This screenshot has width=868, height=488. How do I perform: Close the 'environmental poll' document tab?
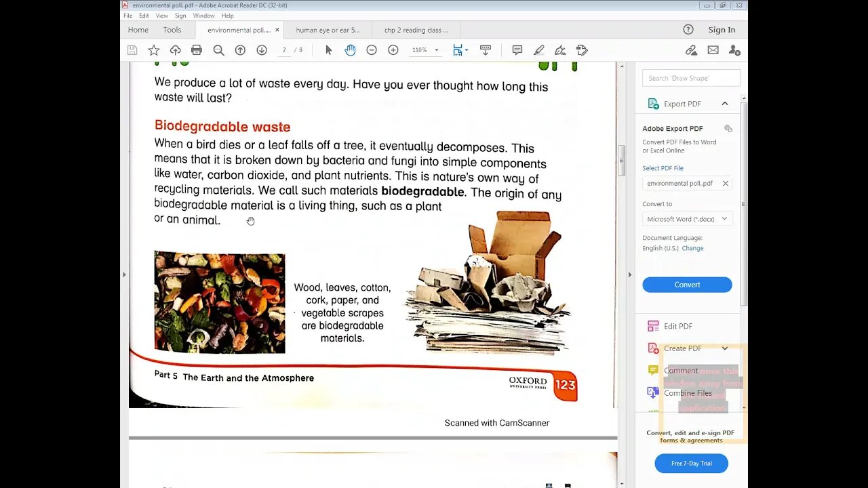point(277,30)
